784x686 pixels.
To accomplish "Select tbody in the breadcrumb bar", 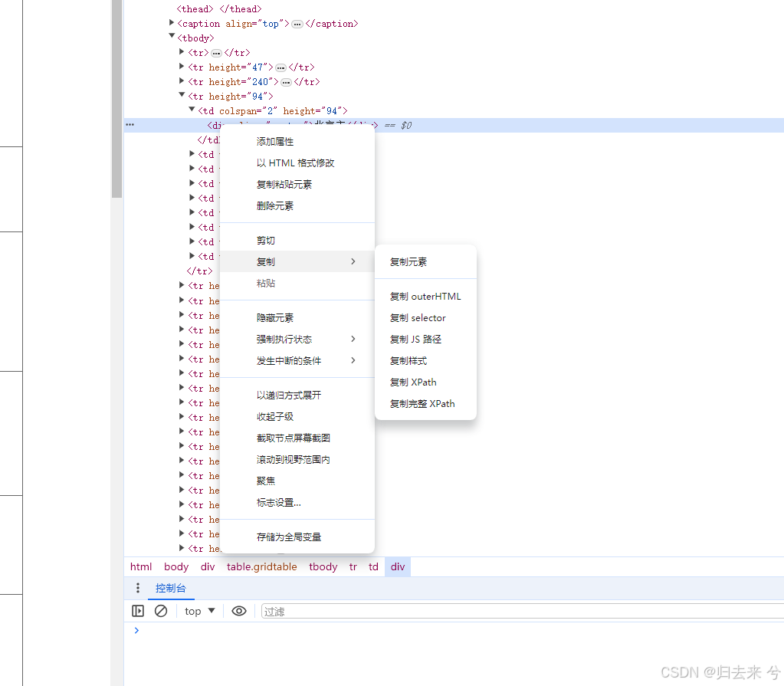I will pyautogui.click(x=323, y=567).
